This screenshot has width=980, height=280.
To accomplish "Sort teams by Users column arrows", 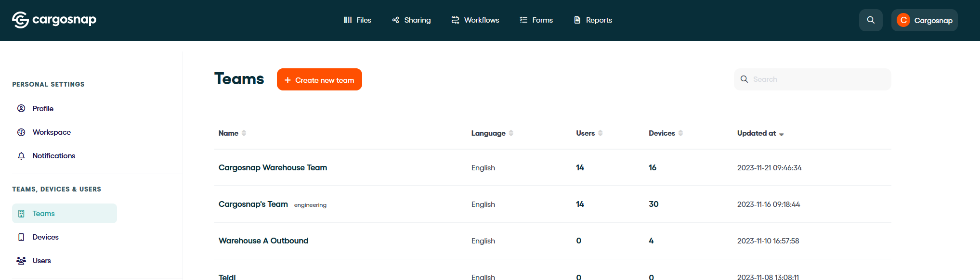I will 601,133.
